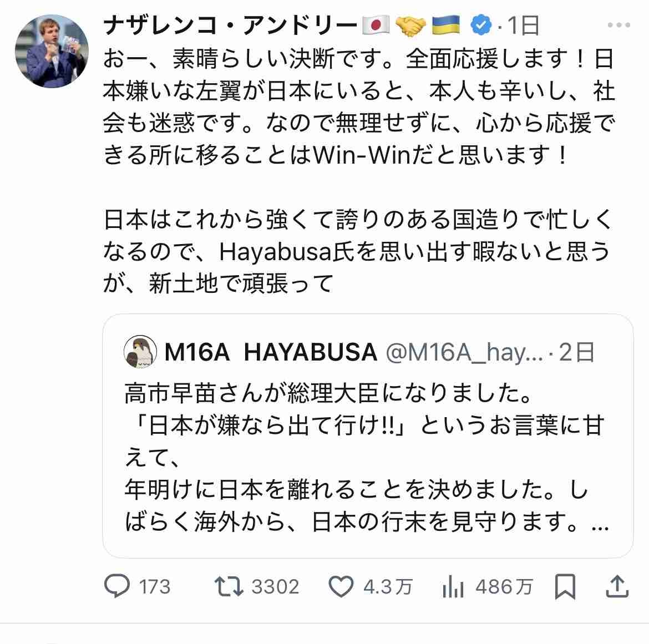Tap the 2日 timestamp on quoted post
This screenshot has width=649, height=644.
pyautogui.click(x=577, y=352)
